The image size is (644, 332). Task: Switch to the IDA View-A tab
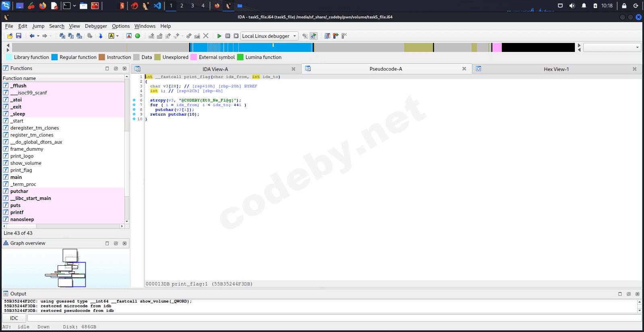click(x=215, y=69)
